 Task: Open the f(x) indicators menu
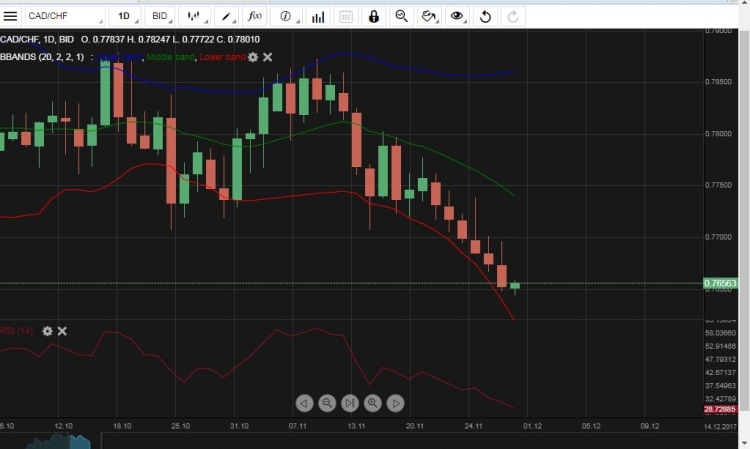(x=255, y=17)
